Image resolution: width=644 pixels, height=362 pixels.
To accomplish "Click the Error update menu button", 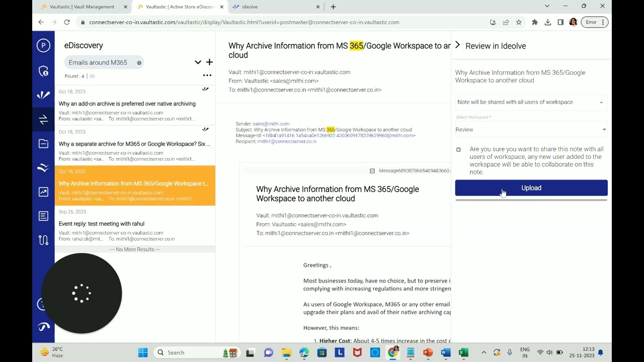I will click(x=594, y=22).
